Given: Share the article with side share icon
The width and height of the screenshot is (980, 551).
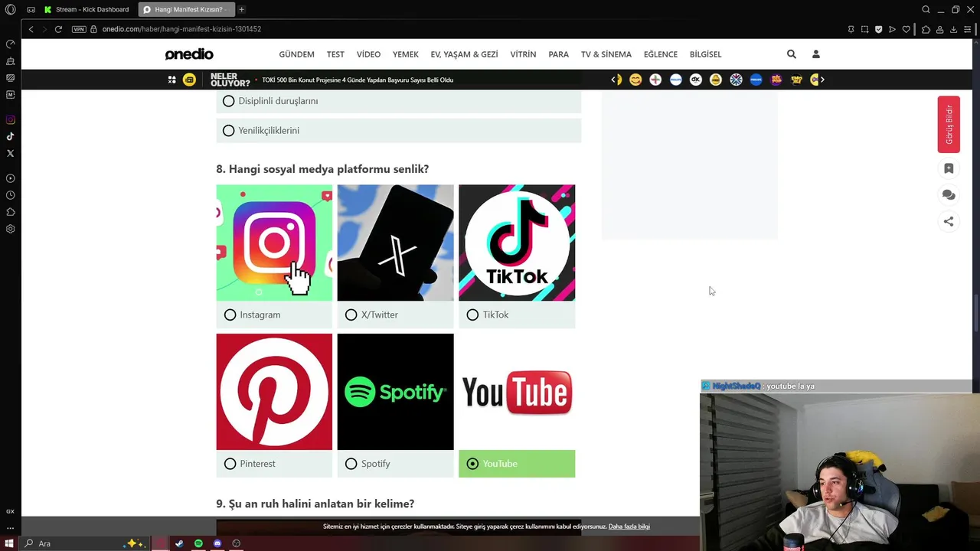Looking at the screenshot, I should [949, 221].
